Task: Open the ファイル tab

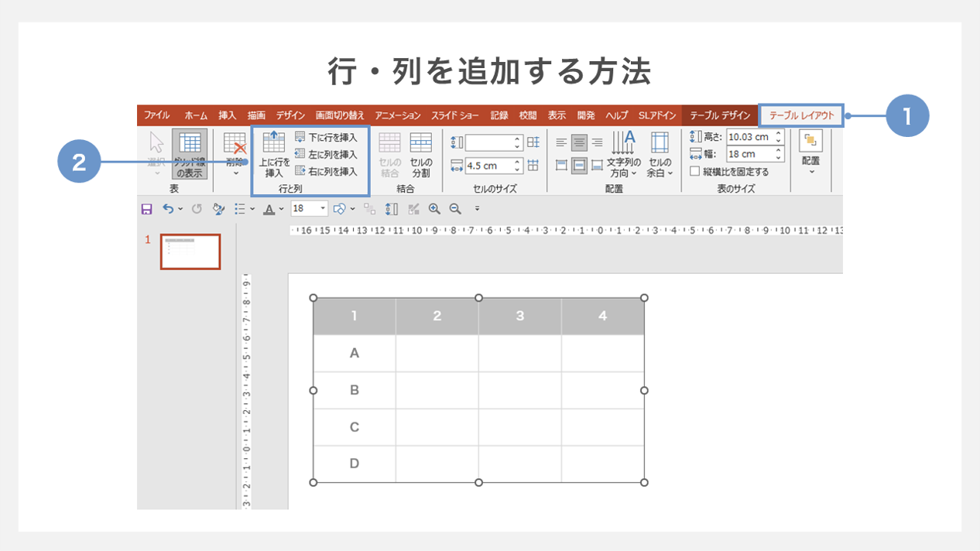Action: point(156,115)
